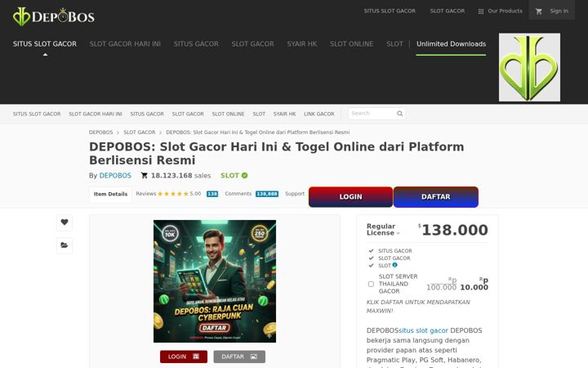Tick the SLOT SERVER THAILAND GACOR checkbox
Viewport: 588px width, 368px height.
point(371,284)
